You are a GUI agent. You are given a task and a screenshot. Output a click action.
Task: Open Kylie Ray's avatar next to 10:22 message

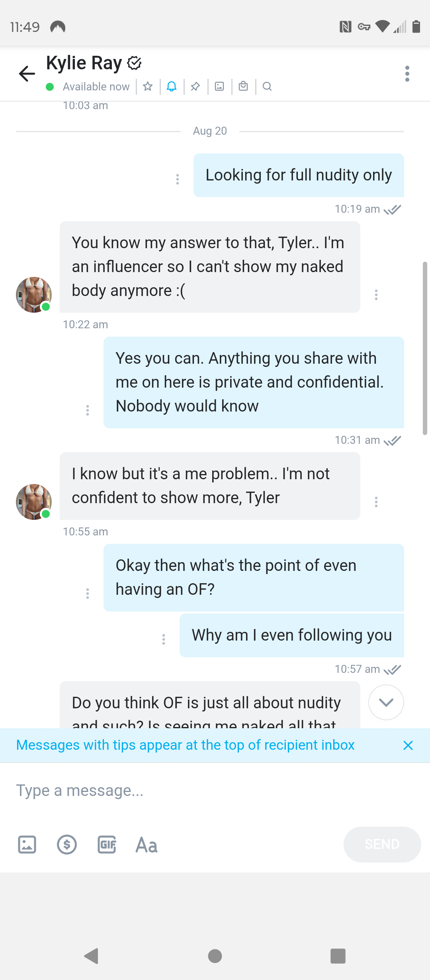click(34, 295)
